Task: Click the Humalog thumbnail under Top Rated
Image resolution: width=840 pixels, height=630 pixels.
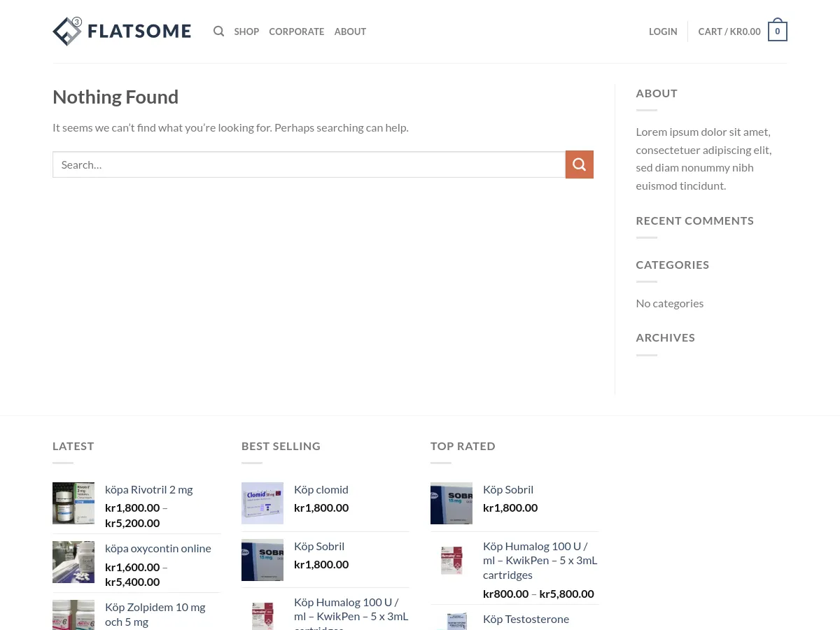Action: coord(451,560)
